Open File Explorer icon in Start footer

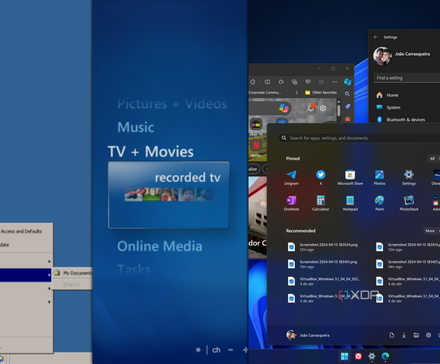[x=416, y=335]
